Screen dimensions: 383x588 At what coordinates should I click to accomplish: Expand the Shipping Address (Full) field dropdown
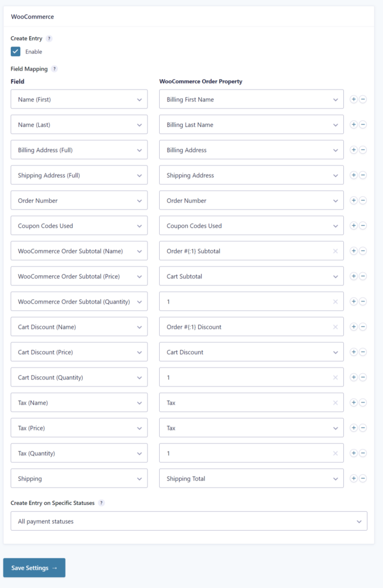pos(79,175)
